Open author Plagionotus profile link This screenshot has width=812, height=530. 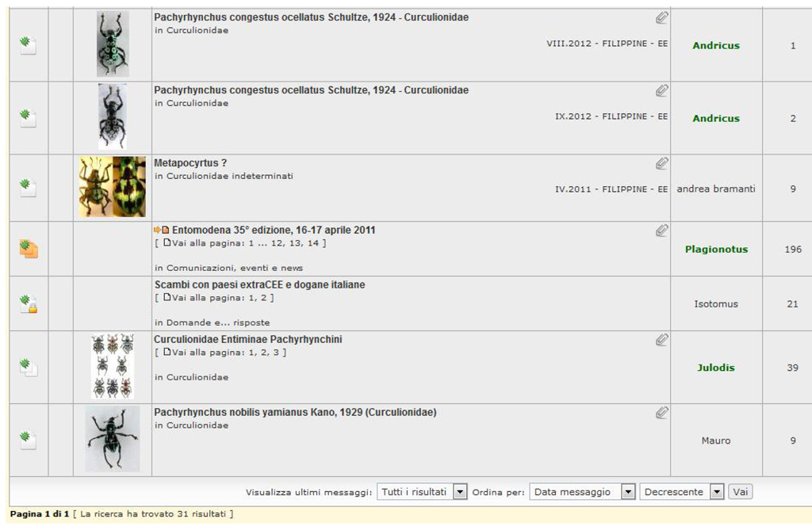[716, 249]
